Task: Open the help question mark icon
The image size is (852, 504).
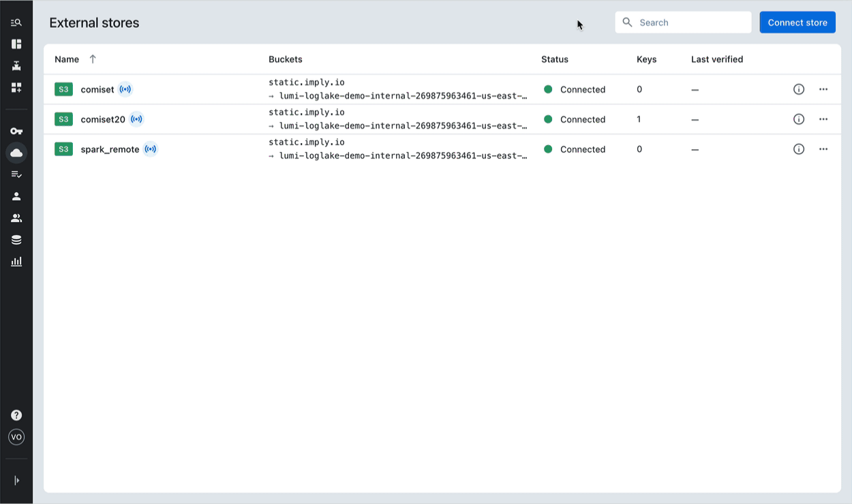Action: click(x=16, y=415)
